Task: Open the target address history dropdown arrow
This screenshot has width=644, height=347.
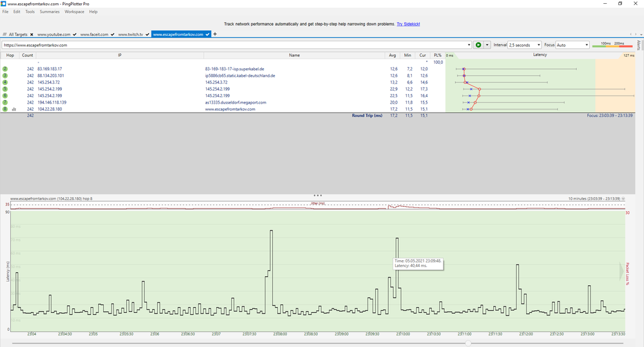Action: tap(469, 45)
